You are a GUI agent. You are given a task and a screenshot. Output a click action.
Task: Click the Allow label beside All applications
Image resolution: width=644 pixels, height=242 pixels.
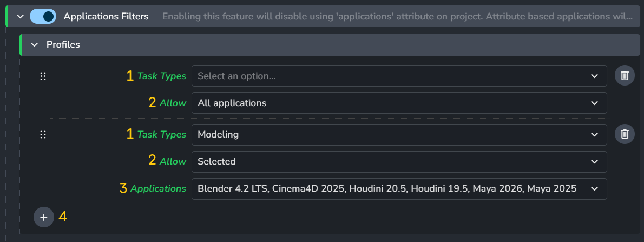click(173, 103)
